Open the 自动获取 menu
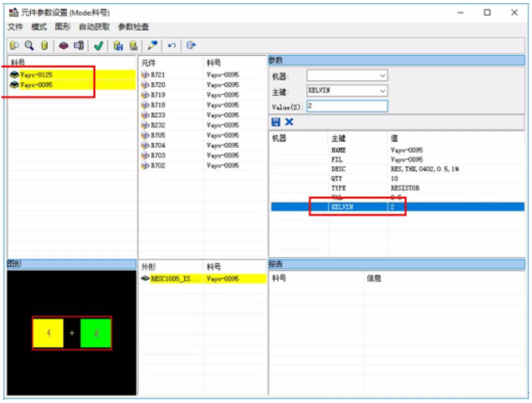532x403 pixels. coord(94,26)
